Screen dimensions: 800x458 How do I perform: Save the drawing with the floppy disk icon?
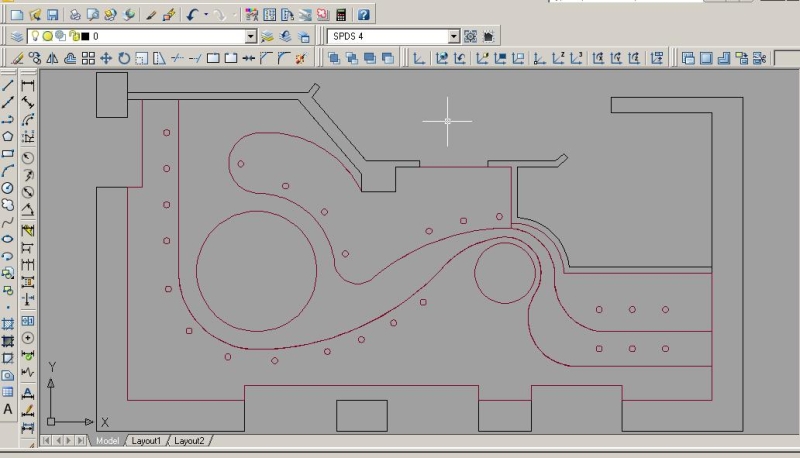[x=52, y=15]
